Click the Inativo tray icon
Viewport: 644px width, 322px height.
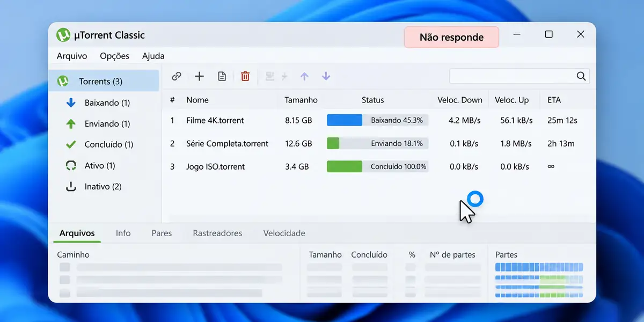click(x=71, y=186)
